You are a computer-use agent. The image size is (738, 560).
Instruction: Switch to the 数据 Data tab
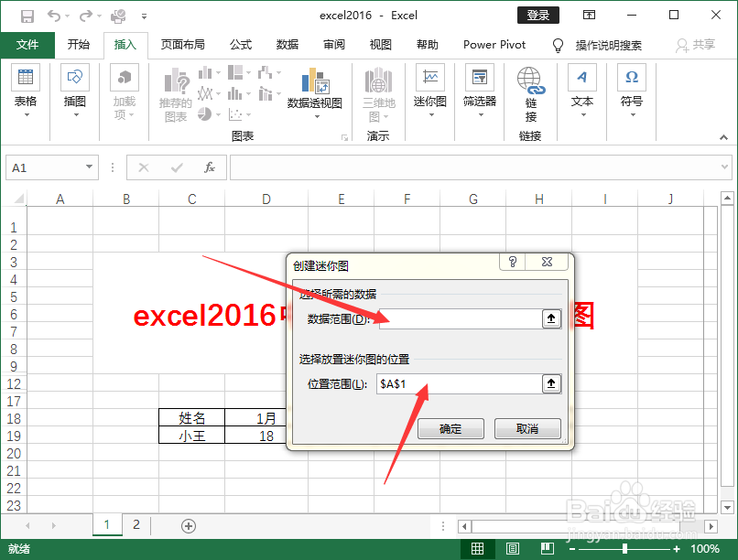click(x=288, y=45)
